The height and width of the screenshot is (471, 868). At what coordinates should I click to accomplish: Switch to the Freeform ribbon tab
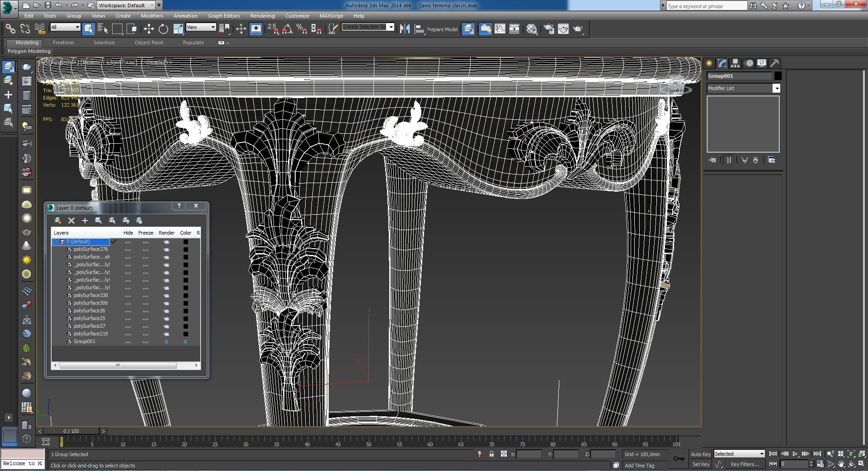(63, 42)
